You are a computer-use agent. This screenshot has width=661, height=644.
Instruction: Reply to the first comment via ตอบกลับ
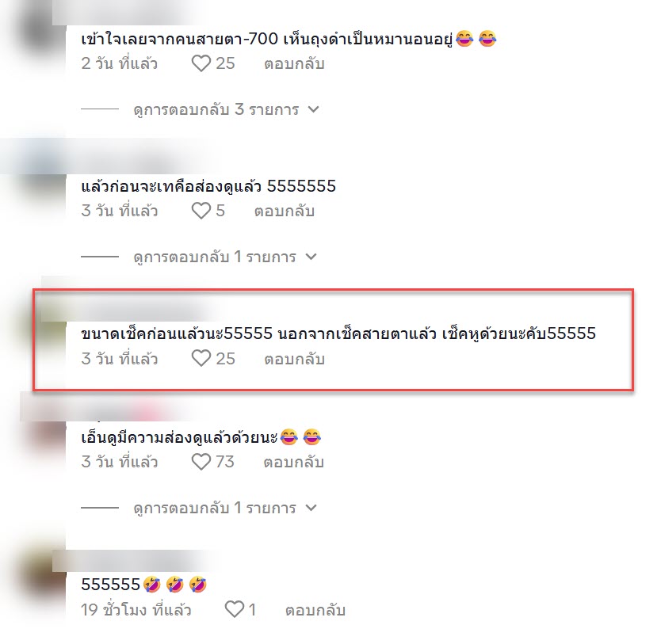[294, 64]
